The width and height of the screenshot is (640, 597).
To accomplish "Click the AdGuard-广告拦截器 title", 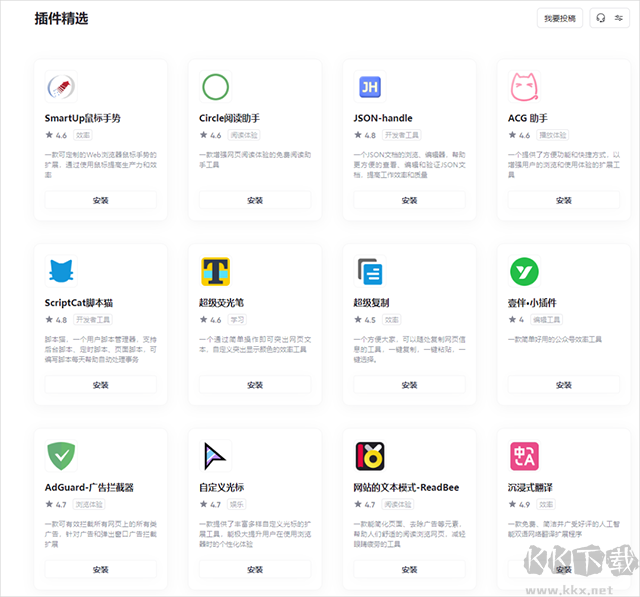I will [x=89, y=487].
